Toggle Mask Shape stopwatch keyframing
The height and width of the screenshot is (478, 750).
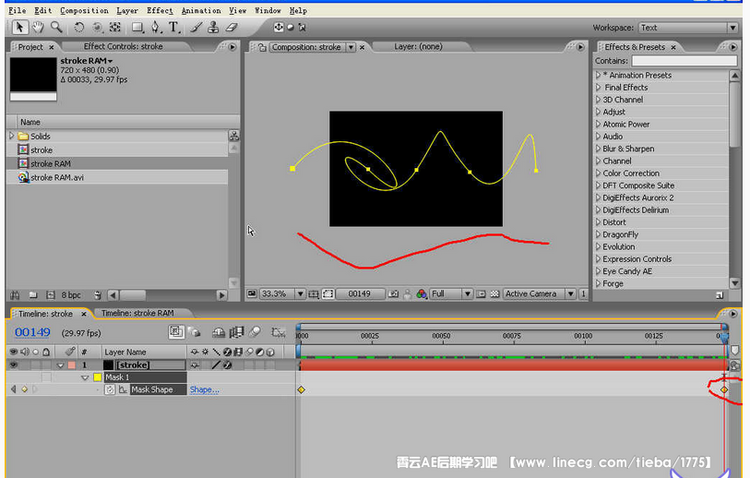coord(110,389)
